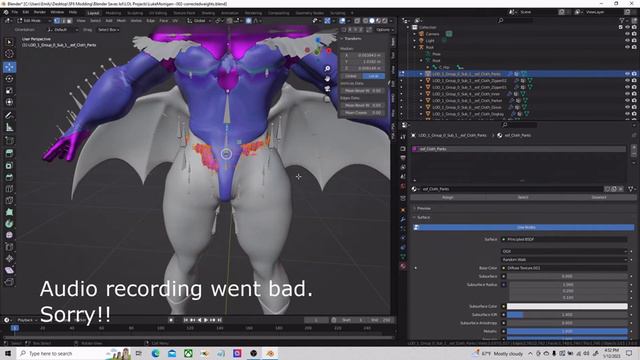Open the Modifier wrench properties tab
The image size is (640, 360).
(x=403, y=220)
